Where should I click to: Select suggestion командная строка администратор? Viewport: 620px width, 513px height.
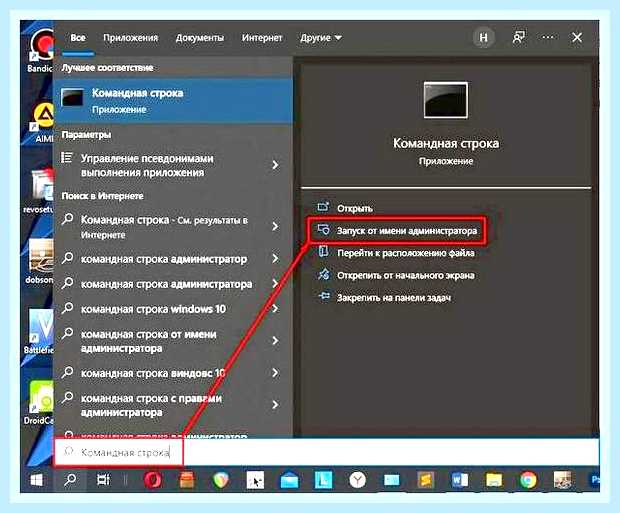pyautogui.click(x=164, y=259)
